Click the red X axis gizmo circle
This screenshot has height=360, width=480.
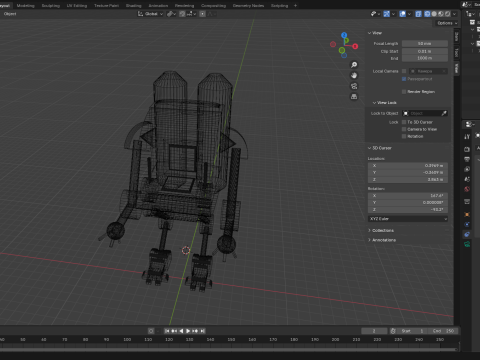point(355,46)
